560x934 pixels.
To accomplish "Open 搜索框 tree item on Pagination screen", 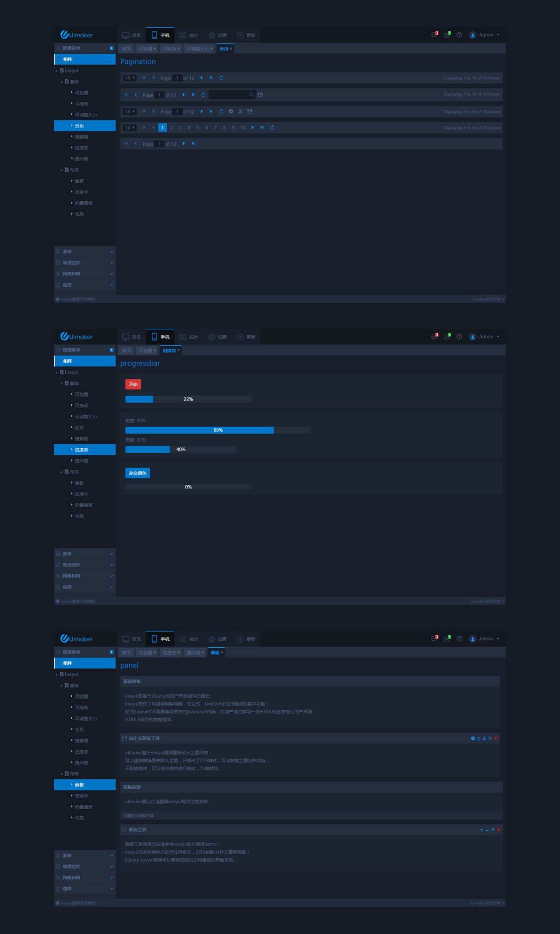I will click(x=81, y=137).
